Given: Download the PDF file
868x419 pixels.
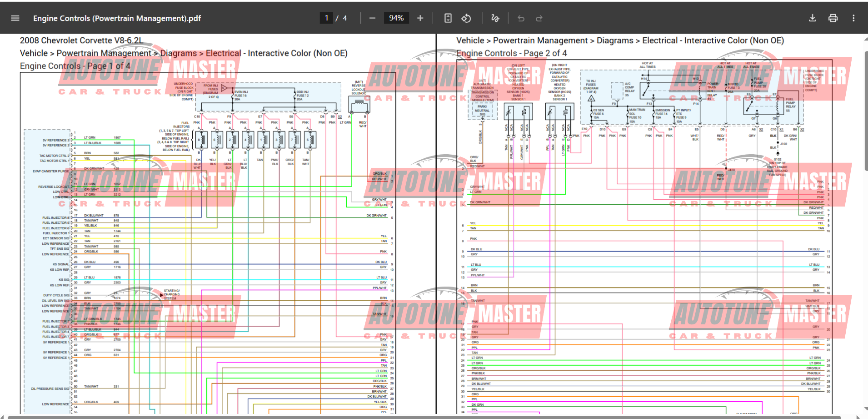Looking at the screenshot, I should [x=812, y=18].
